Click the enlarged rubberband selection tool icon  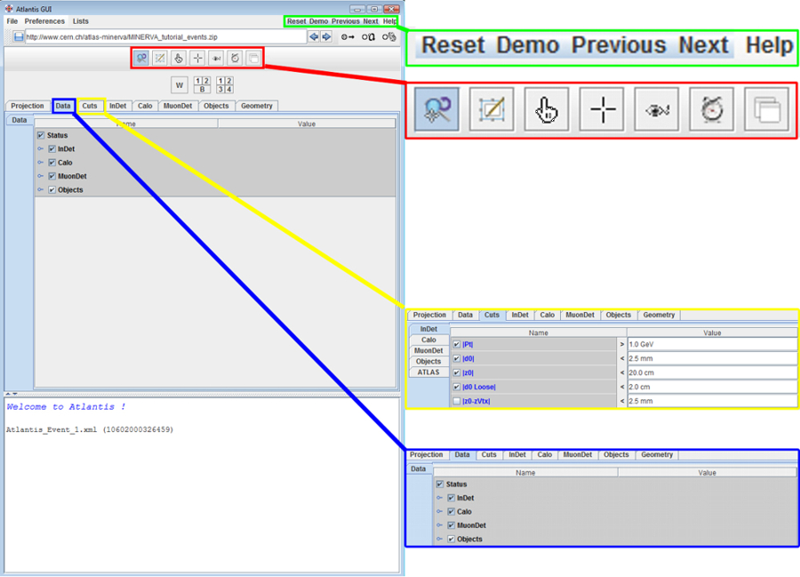491,110
